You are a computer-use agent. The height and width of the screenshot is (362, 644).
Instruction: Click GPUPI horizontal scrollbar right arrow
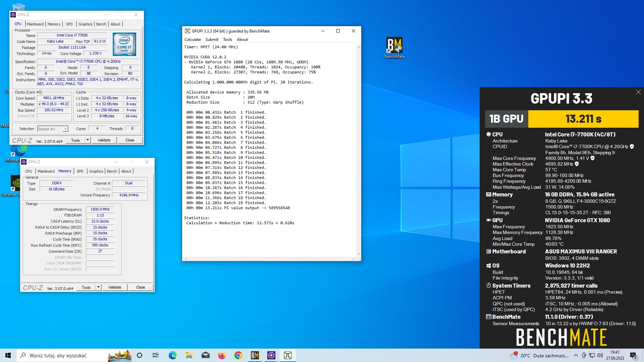click(354, 259)
